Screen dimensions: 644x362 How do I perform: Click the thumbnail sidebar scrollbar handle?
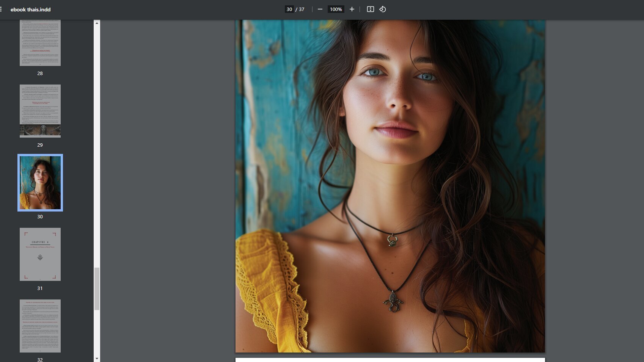click(97, 288)
